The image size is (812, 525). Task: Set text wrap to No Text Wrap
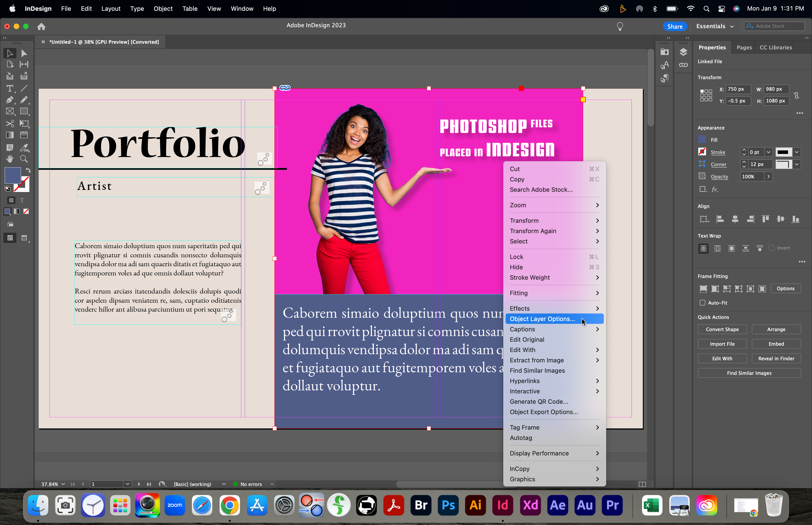coord(703,248)
